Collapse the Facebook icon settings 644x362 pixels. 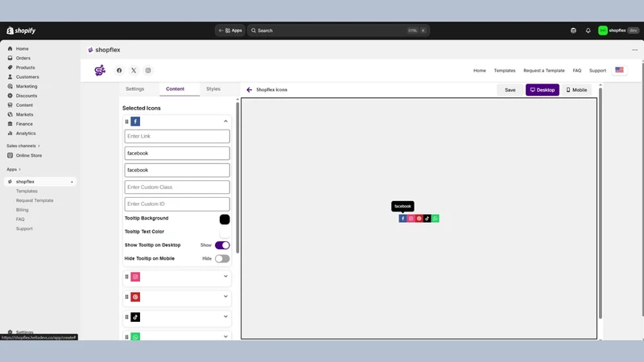tap(225, 121)
